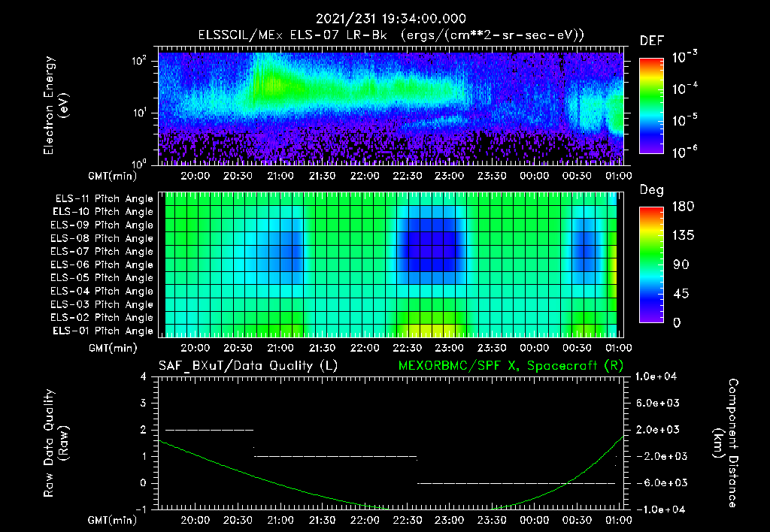This screenshot has height=532, width=770.
Task: Click the 21:00 tick label under the spectrogram
Action: tap(280, 176)
